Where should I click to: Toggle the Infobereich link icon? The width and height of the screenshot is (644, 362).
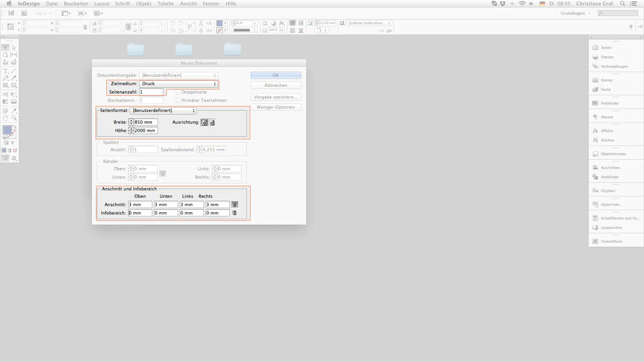tap(234, 213)
